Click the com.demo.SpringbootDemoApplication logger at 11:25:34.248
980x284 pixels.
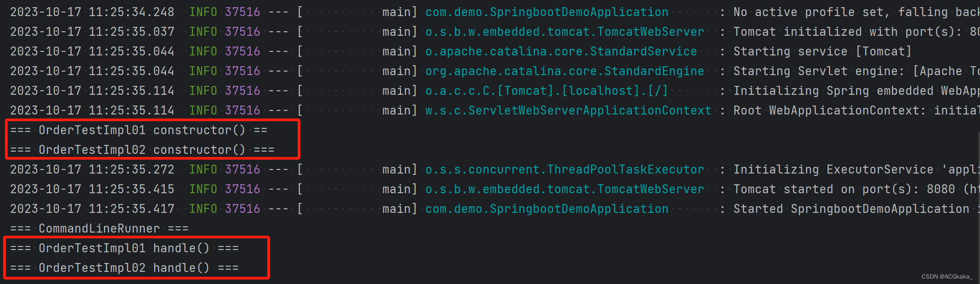pos(547,13)
